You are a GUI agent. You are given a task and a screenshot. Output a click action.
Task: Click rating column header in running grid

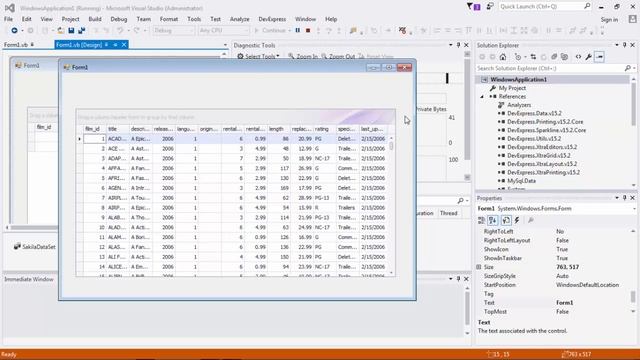point(324,129)
